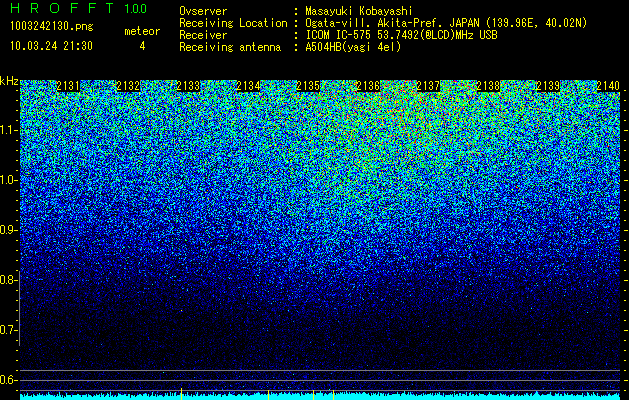Click the 2139 time label on spectrogram

pyautogui.click(x=548, y=86)
